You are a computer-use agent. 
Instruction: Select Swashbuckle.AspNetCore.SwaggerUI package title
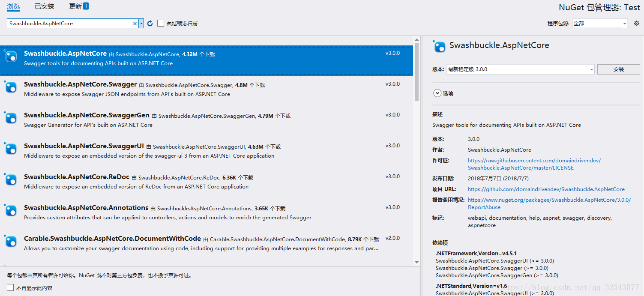tap(84, 146)
